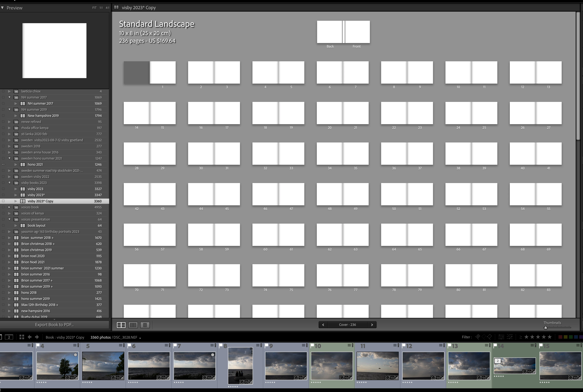Image resolution: width=583 pixels, height=392 pixels.
Task: Select the visby 2023 book collection
Action: point(36,189)
